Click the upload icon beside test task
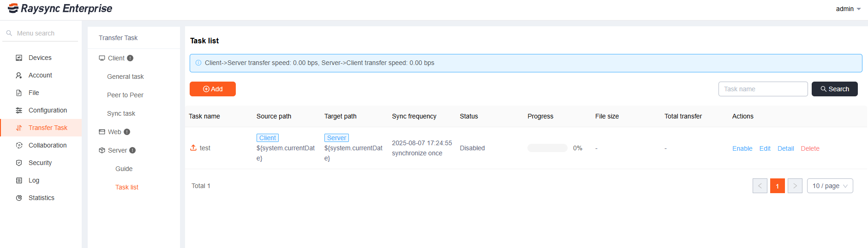The height and width of the screenshot is (248, 868). pos(193,148)
